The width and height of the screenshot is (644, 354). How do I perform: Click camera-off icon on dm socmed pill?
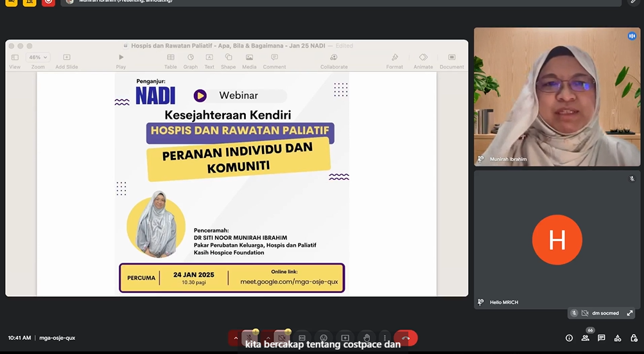coord(585,314)
